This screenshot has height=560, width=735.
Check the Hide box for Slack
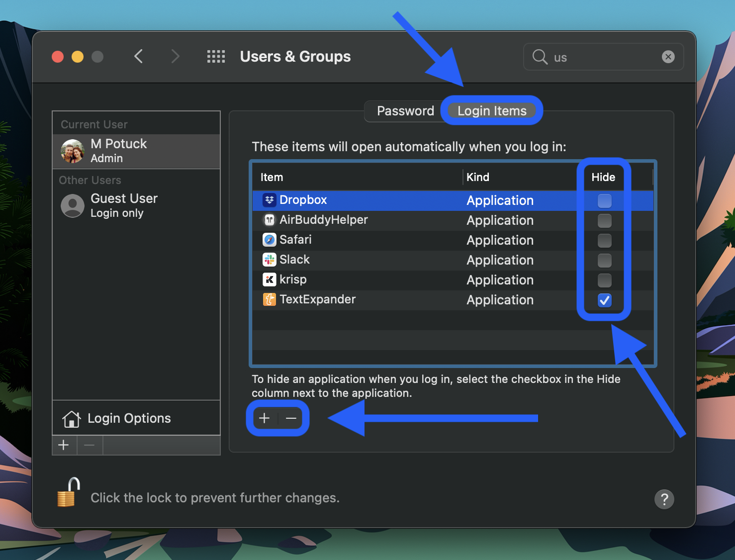coord(604,261)
